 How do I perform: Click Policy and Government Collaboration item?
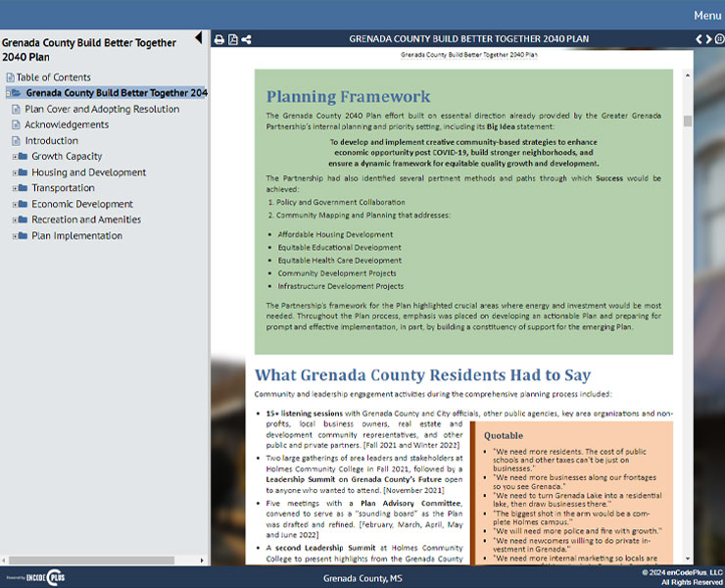pos(340,202)
